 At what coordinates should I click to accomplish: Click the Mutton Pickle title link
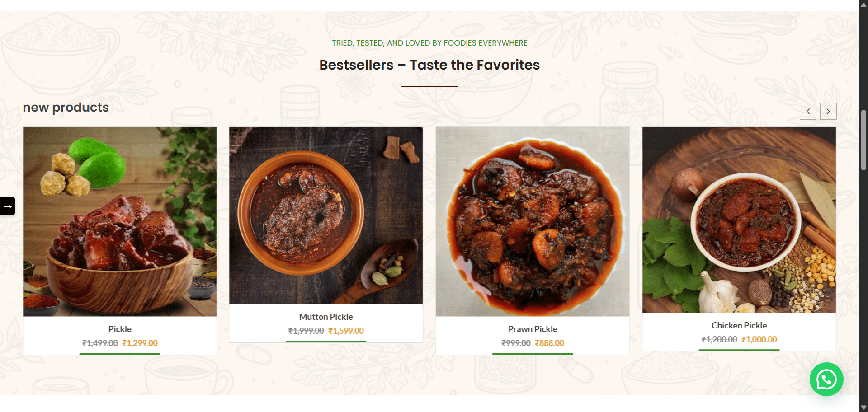pyautogui.click(x=326, y=317)
